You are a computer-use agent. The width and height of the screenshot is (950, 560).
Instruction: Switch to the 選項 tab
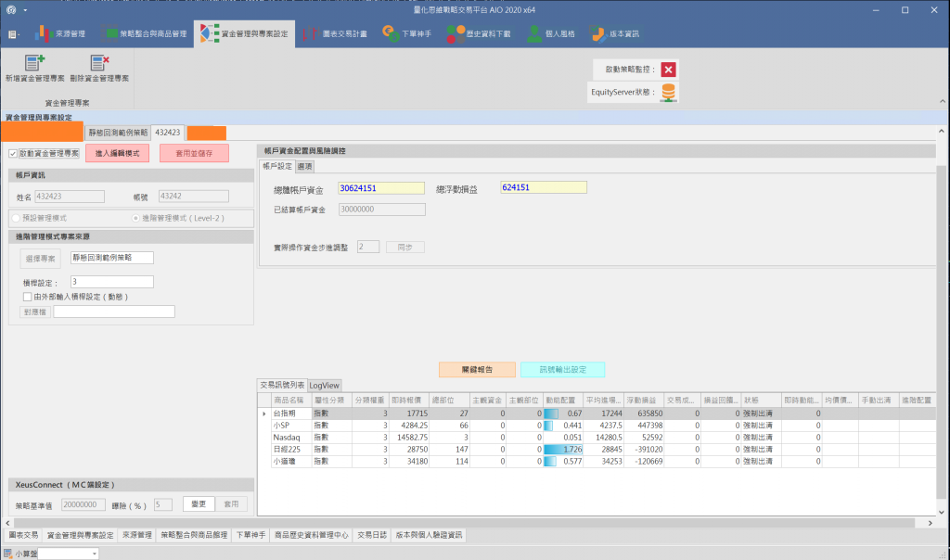[x=304, y=167]
